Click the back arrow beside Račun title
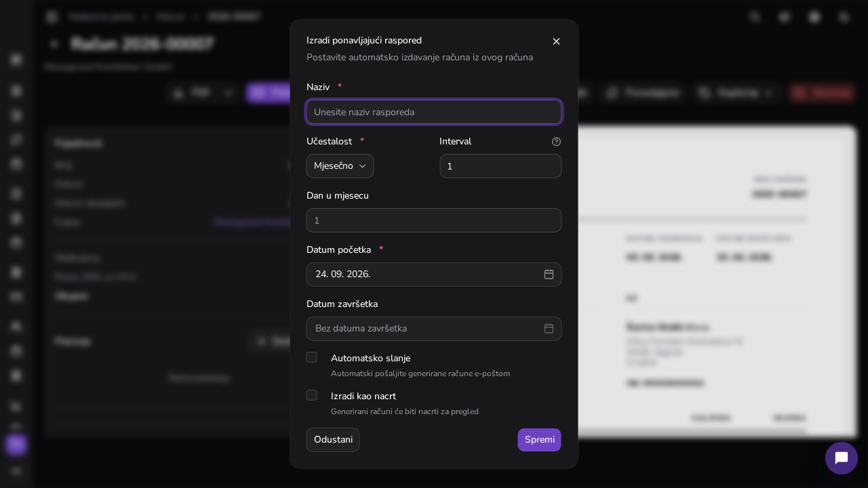 click(x=54, y=44)
